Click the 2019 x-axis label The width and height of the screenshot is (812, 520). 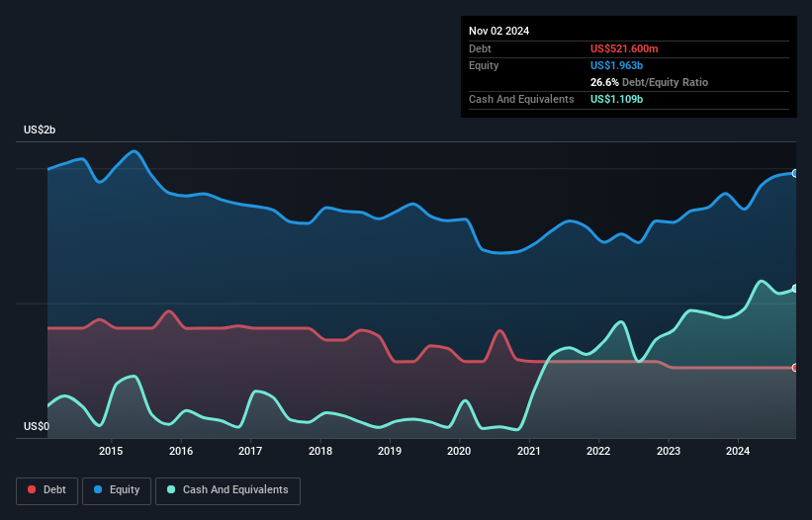[390, 451]
